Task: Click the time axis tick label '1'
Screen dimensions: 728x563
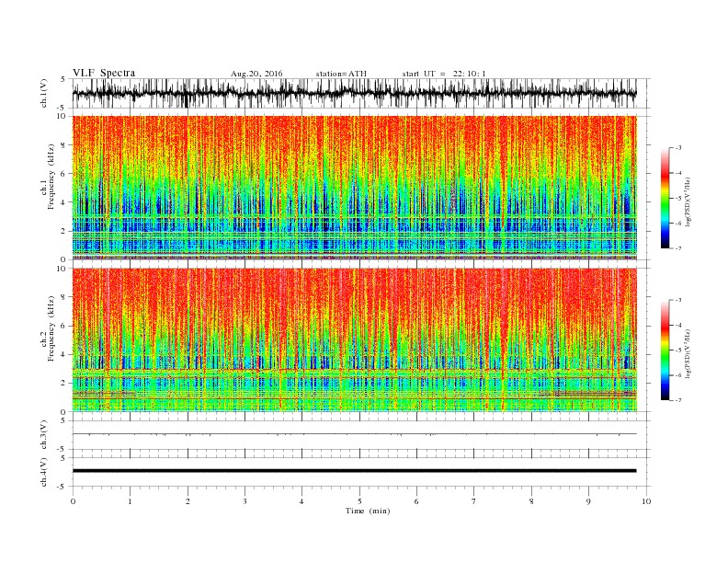Action: 130,501
